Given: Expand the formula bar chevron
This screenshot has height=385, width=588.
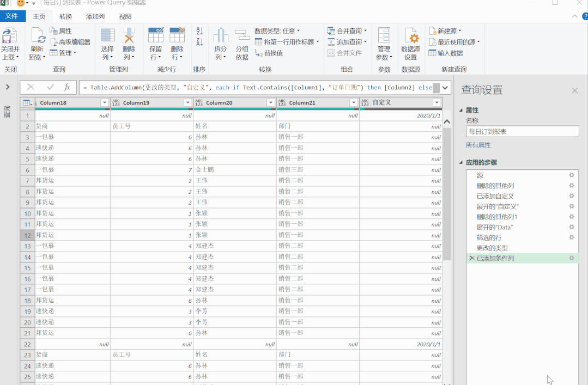Looking at the screenshot, I should pyautogui.click(x=445, y=88).
